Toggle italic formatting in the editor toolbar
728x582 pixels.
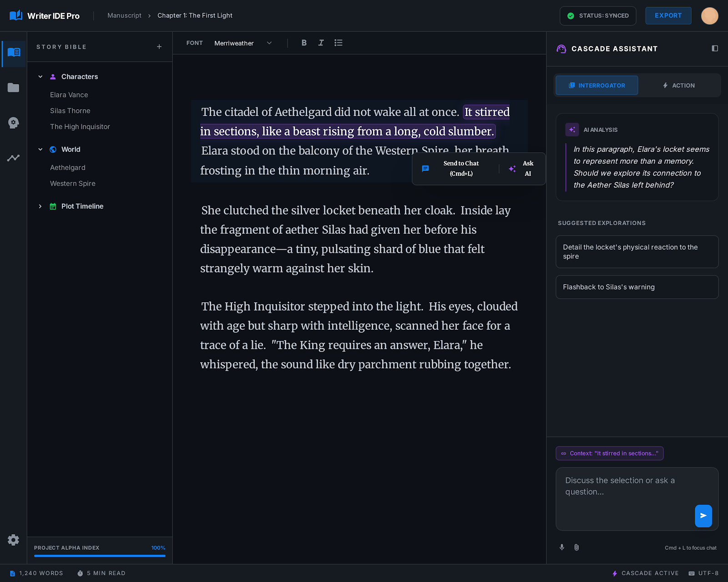(321, 43)
